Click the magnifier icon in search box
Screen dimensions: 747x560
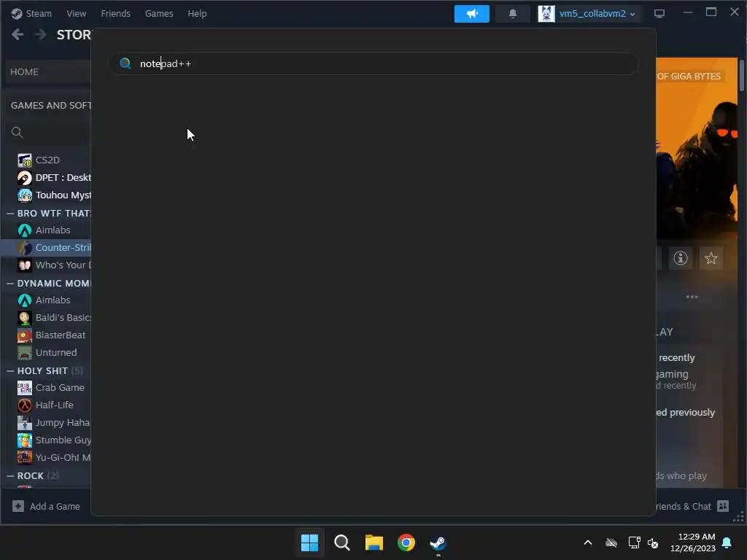[x=125, y=63]
